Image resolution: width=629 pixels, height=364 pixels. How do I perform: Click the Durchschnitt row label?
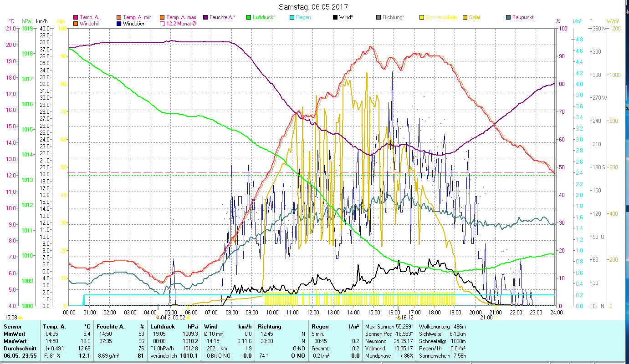tap(19, 349)
